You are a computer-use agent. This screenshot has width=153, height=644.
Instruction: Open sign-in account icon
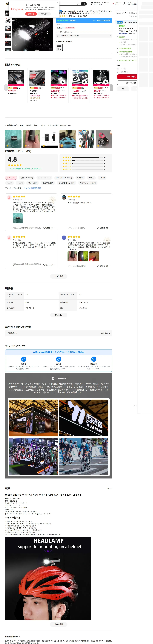(x=124, y=4)
